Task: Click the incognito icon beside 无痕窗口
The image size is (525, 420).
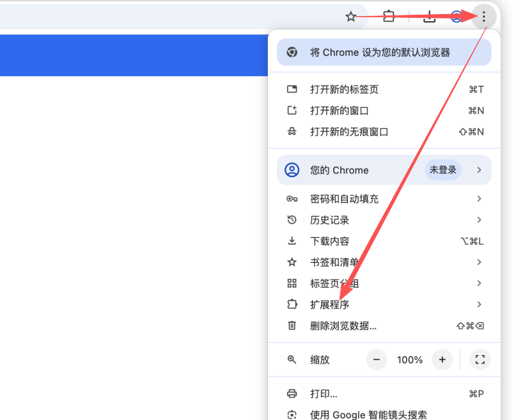Action: (x=292, y=132)
